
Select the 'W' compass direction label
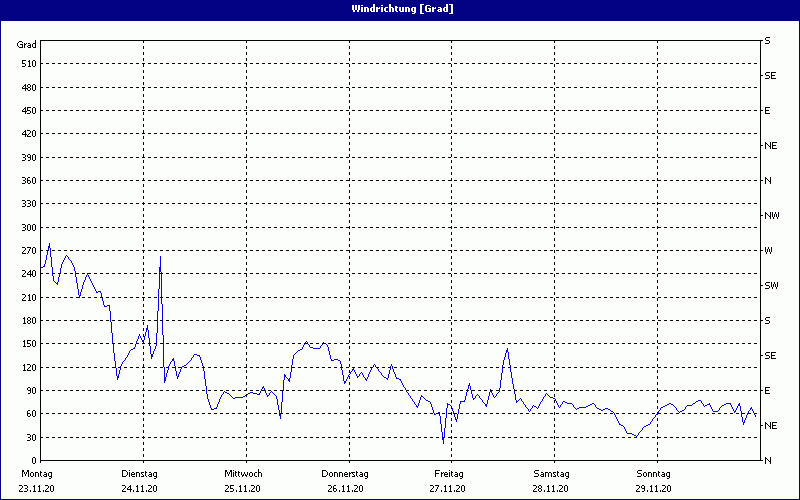(x=768, y=251)
